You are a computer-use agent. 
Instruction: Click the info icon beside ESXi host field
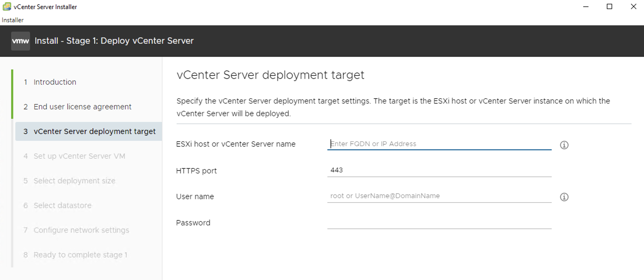pyautogui.click(x=564, y=145)
